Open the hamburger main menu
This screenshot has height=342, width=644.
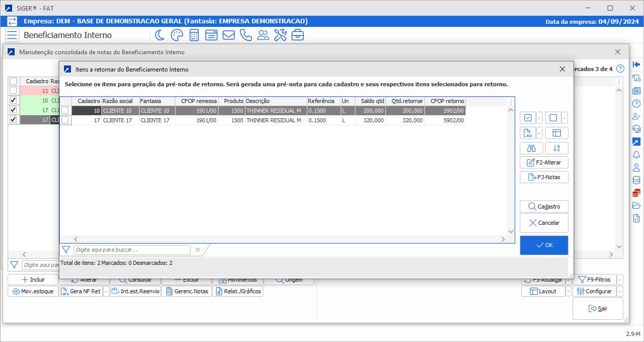pyautogui.click(x=12, y=35)
